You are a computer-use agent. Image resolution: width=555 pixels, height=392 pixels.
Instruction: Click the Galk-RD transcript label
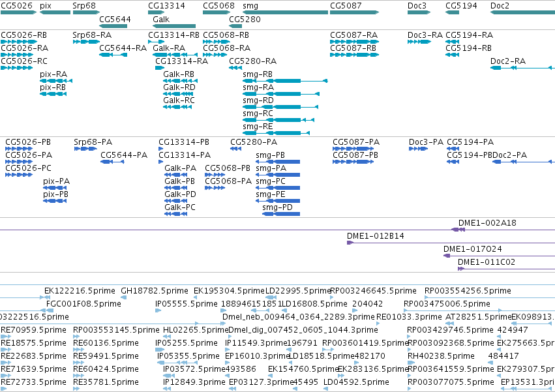click(x=179, y=87)
